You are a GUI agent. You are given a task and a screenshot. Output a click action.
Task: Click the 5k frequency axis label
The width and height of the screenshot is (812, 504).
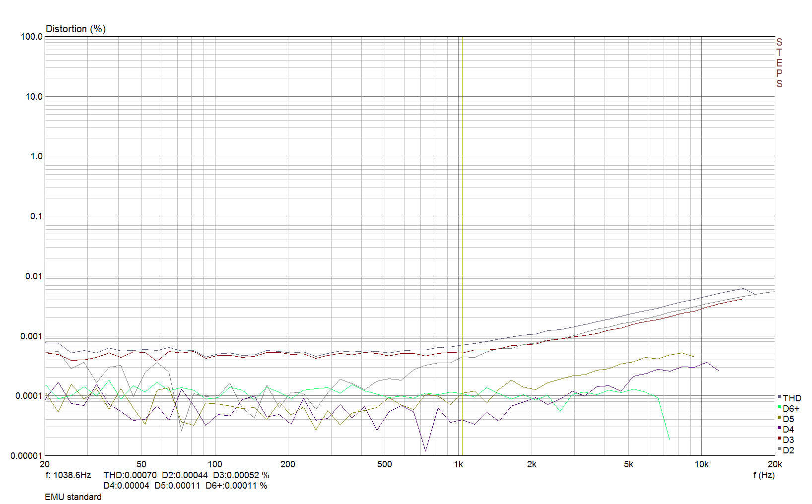click(628, 464)
